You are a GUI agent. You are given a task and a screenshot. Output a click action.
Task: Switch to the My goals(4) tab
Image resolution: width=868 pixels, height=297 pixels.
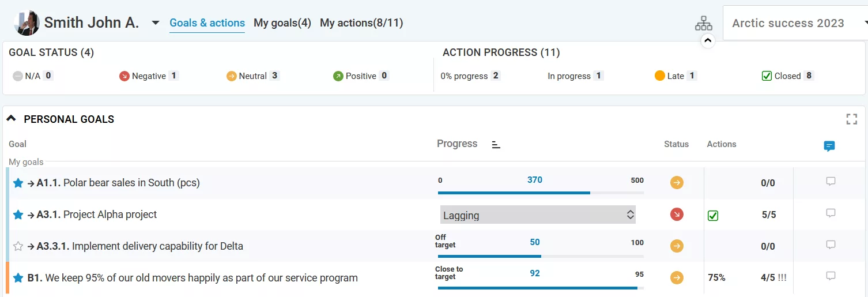[x=282, y=23]
